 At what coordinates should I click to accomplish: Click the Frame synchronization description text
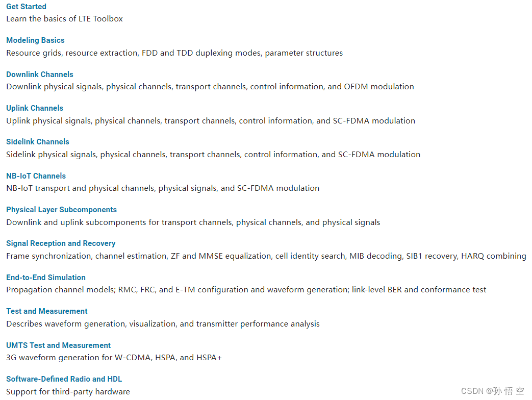(266, 256)
